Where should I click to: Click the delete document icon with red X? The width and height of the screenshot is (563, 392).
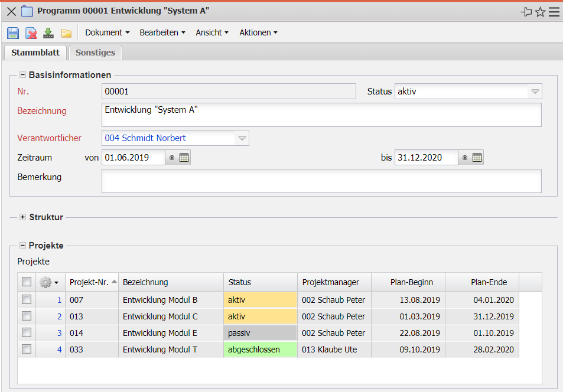coord(31,33)
